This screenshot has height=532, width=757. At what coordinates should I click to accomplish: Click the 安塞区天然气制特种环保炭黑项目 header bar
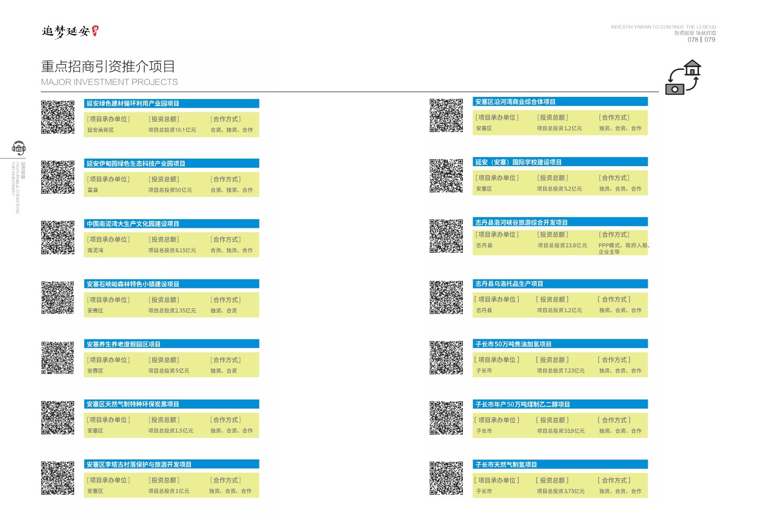coord(172,404)
